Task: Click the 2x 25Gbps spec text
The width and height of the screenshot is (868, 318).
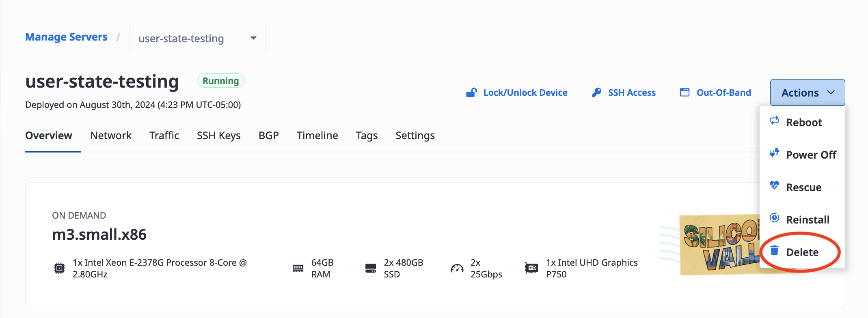Action: pyautogui.click(x=486, y=268)
